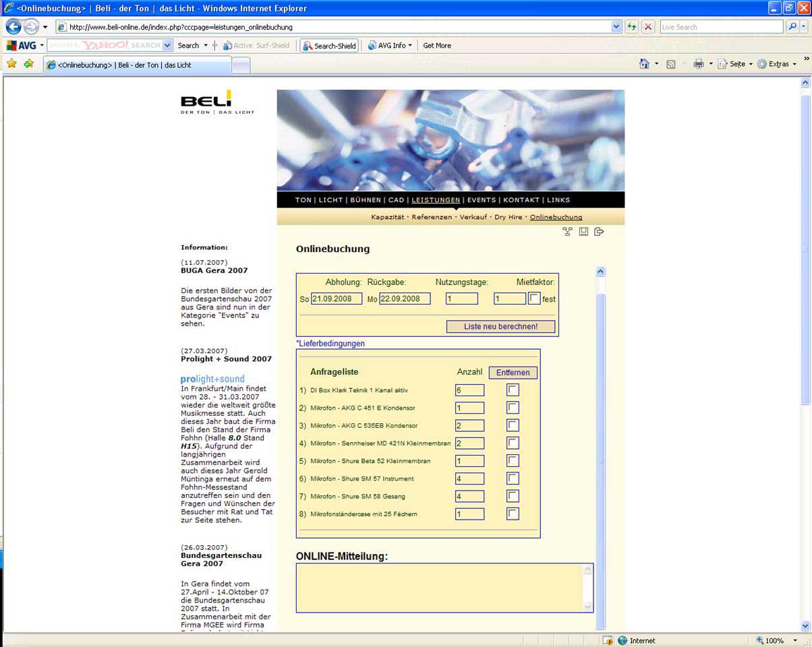Check Entfernen box for Sennheiser MD 421N

pos(513,443)
